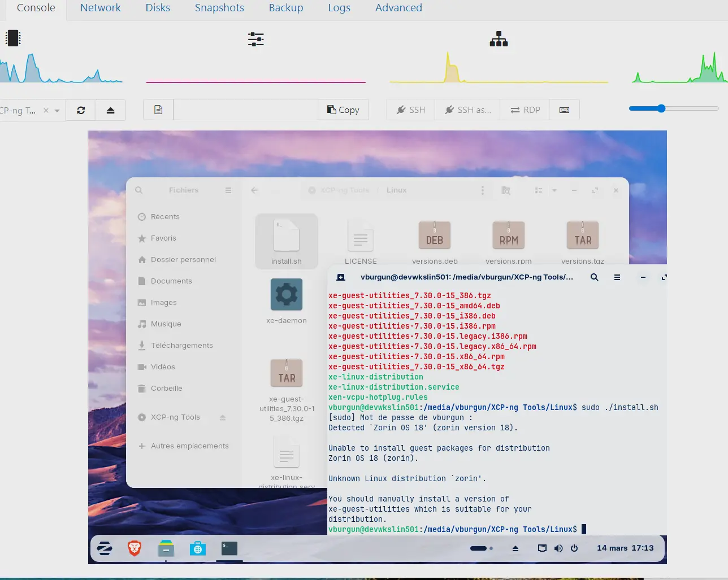The width and height of the screenshot is (728, 580).
Task: Open file manager view options dropdown
Action: tap(554, 190)
